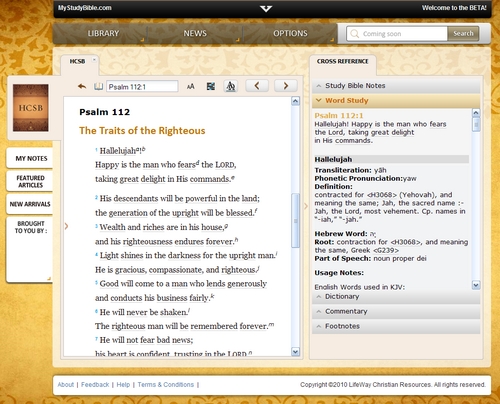Click the font size AA icon
Screen dimensions: 500x404
tap(190, 87)
